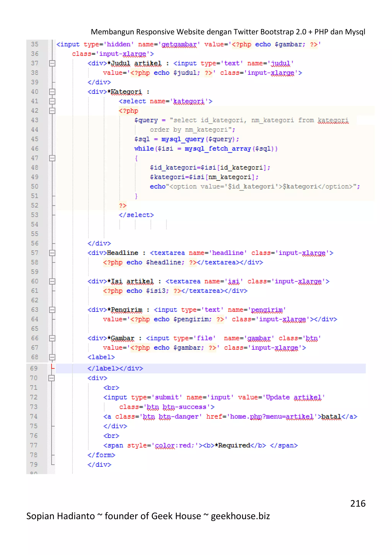Viewport: 392px width, 555px height.
Task: Collapse the php block fold at line 42
Action: (52, 111)
